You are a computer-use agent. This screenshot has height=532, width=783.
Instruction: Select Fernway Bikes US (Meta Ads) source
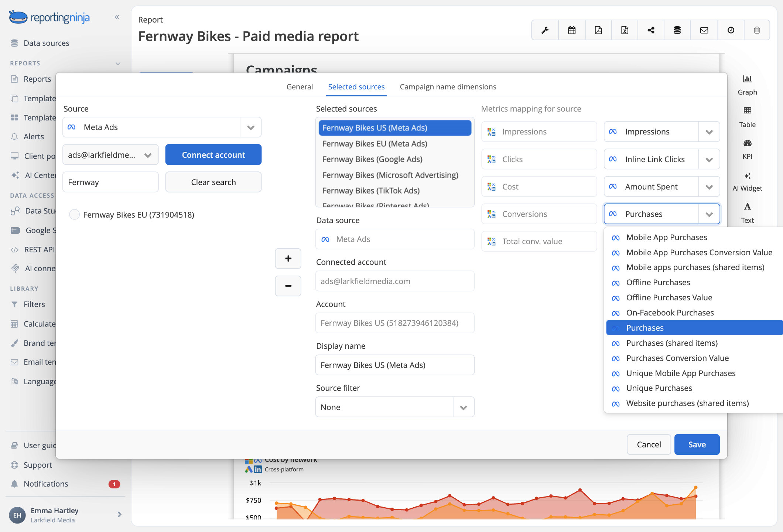click(x=395, y=127)
